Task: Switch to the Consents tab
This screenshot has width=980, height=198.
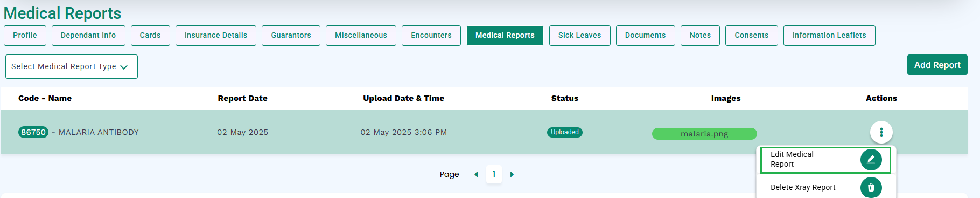Action: (752, 35)
